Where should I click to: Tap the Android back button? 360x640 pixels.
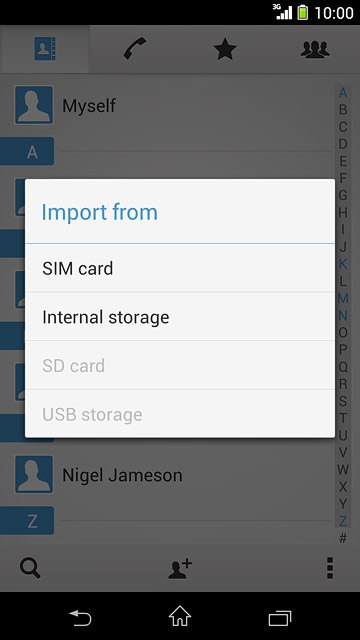pos(80,618)
